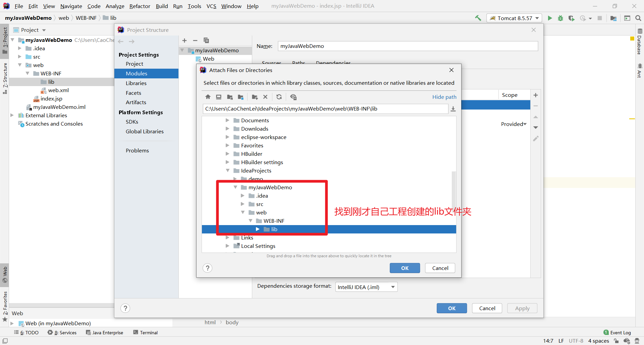Click the Module directory icon in file chooser
This screenshot has height=345, width=644.
click(x=240, y=97)
